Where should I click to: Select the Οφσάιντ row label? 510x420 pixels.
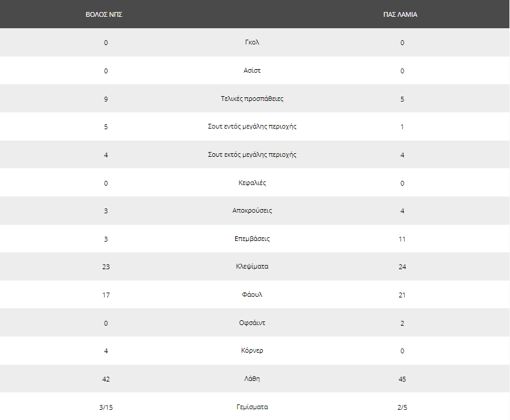[x=252, y=323]
